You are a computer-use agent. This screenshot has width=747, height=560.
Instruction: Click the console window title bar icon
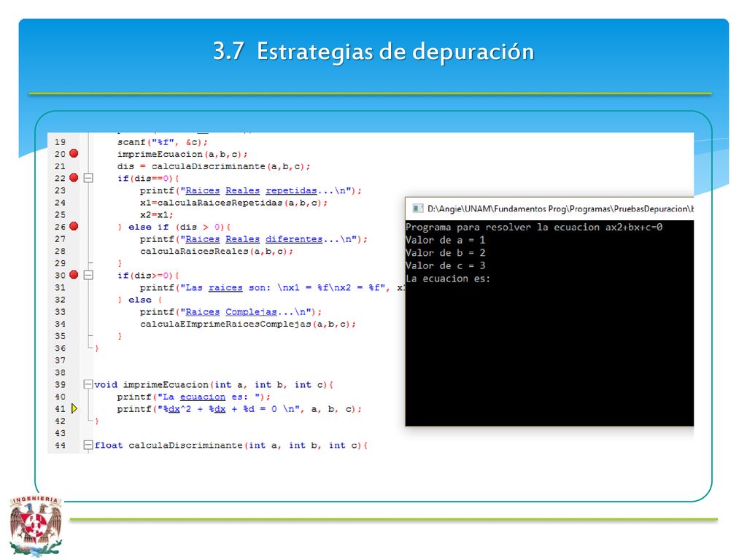coord(418,209)
